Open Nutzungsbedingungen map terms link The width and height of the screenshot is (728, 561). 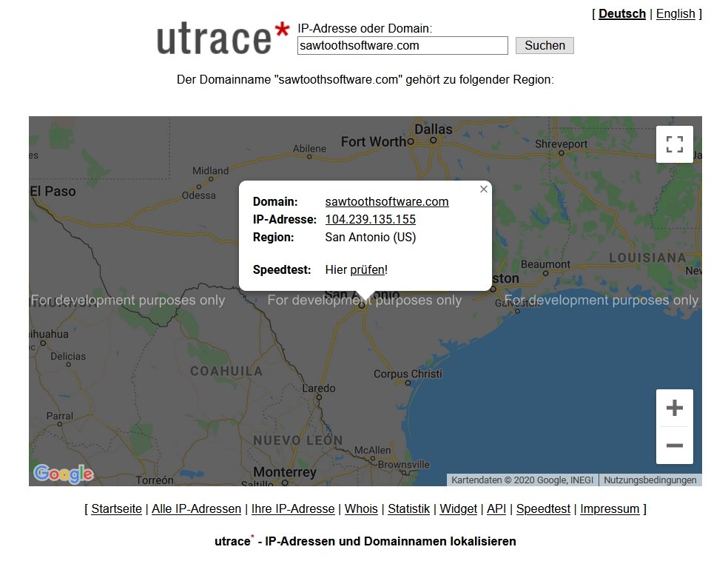click(x=650, y=480)
